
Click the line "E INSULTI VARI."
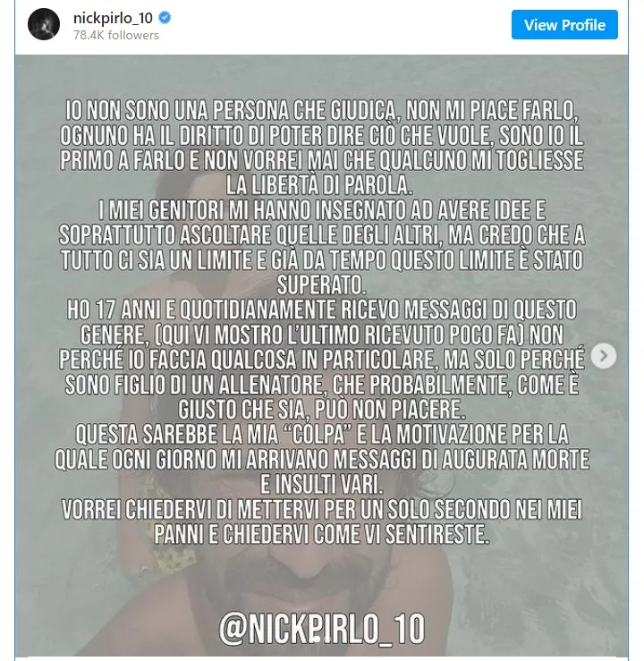click(x=322, y=485)
